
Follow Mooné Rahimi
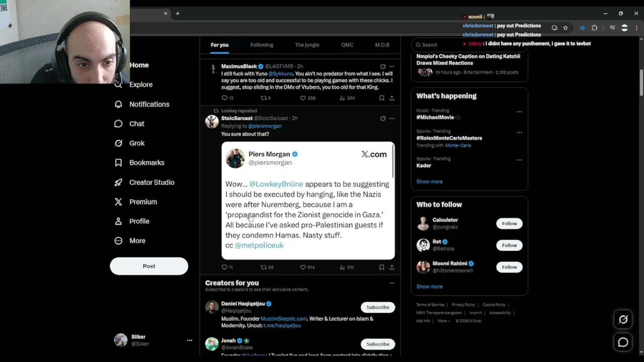coord(509,267)
